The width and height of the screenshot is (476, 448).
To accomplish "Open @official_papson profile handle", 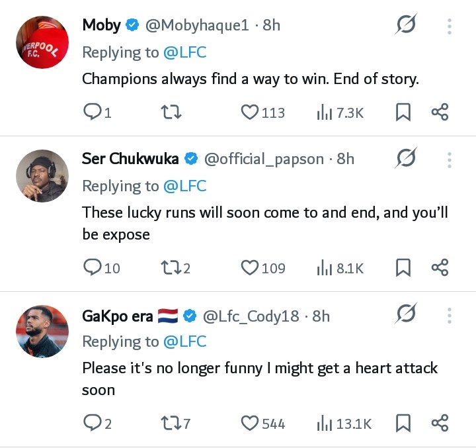I will (x=264, y=159).
